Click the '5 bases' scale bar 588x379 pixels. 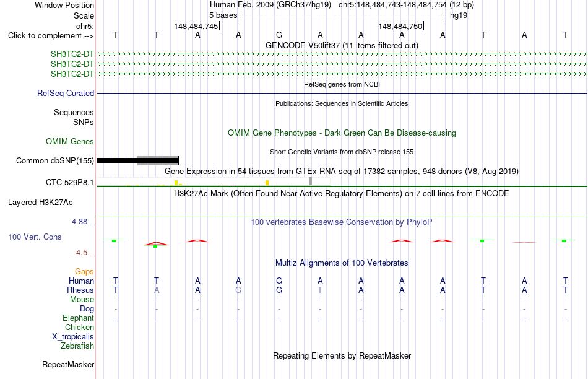[342, 15]
